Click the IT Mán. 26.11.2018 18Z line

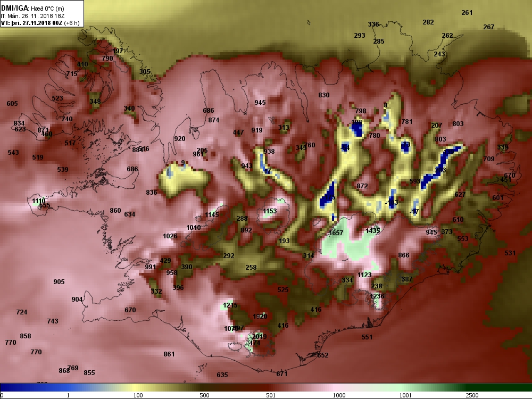[33, 16]
